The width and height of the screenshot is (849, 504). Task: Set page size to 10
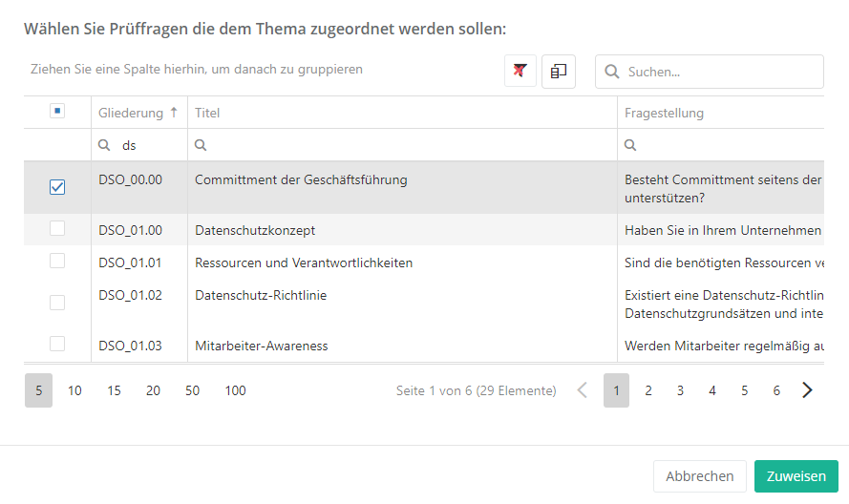(x=74, y=390)
